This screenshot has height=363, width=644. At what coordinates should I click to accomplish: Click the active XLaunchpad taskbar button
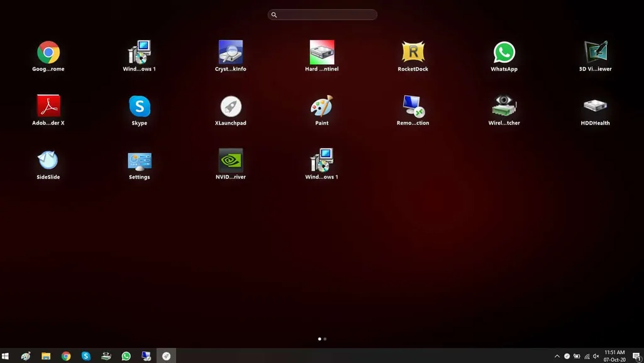(x=166, y=356)
